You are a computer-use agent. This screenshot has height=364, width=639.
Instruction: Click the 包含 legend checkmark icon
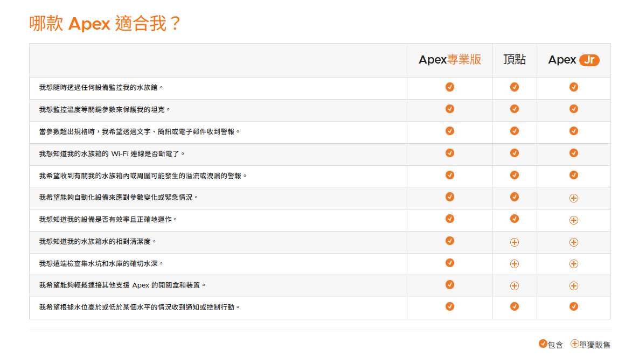coord(543,344)
